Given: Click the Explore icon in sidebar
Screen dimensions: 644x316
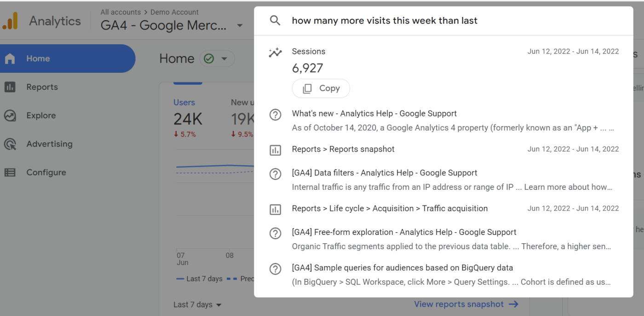Looking at the screenshot, I should tap(10, 116).
